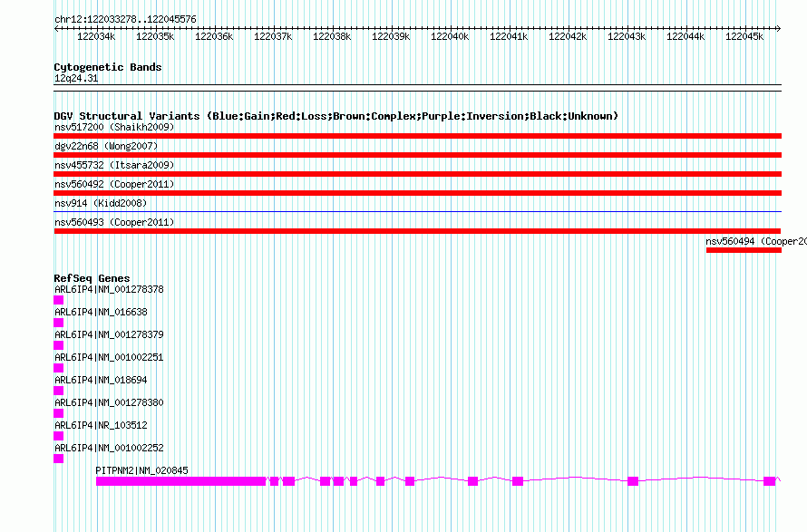Click the RefSeq Genes track title

point(92,278)
